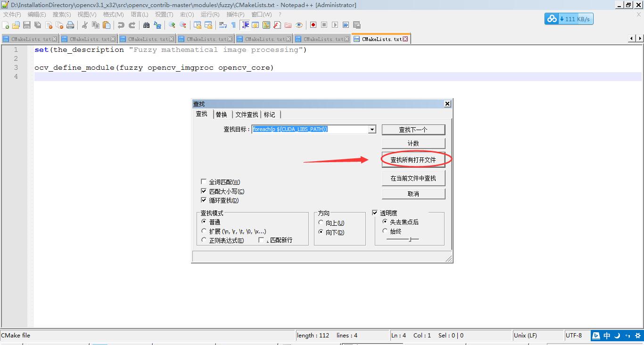Viewport: 644px width, 345px height.
Task: Toggle synchronized vertical scrolling icon
Action: pyautogui.click(x=198, y=25)
